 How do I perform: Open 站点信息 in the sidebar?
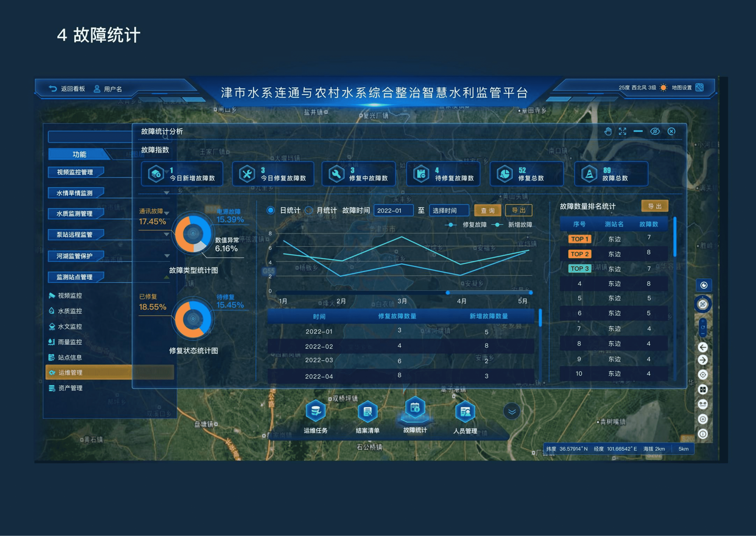(65, 357)
